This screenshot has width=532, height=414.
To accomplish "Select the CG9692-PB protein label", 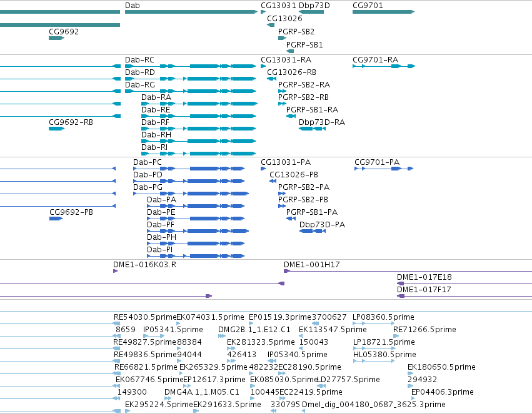I will pyautogui.click(x=71, y=212).
